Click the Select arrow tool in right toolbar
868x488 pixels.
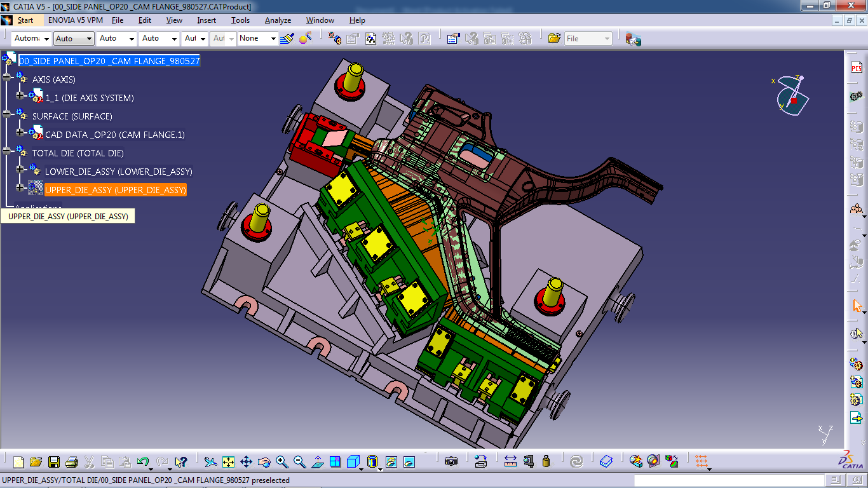point(857,306)
